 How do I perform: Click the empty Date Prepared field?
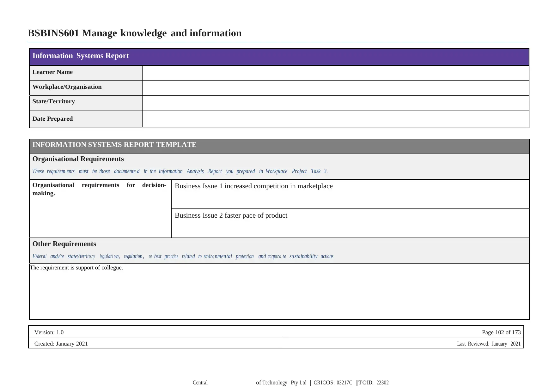pyautogui.click(x=335, y=119)
